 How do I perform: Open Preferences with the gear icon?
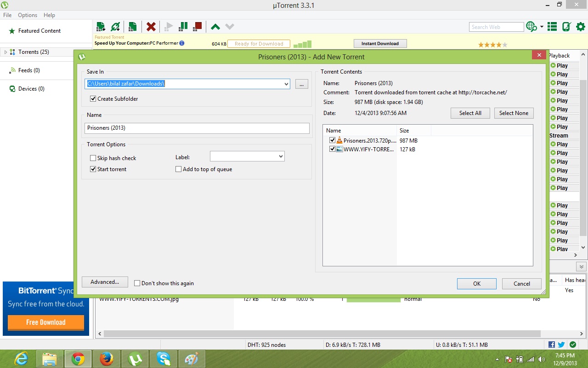click(581, 27)
